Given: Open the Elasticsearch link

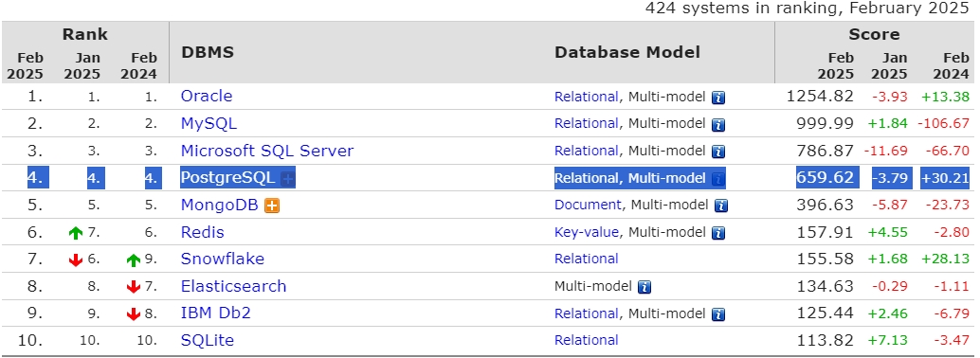Looking at the screenshot, I should 233,286.
